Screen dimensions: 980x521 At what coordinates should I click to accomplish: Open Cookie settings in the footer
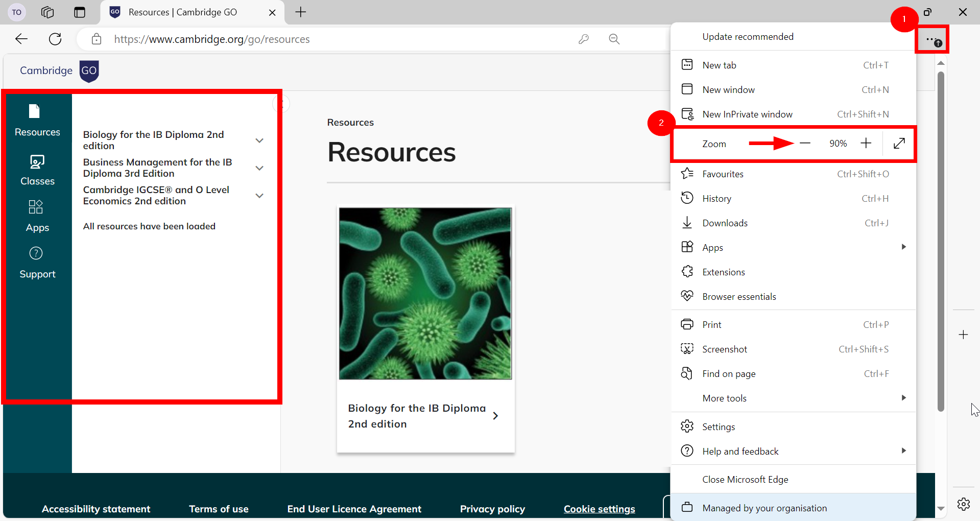pos(600,509)
